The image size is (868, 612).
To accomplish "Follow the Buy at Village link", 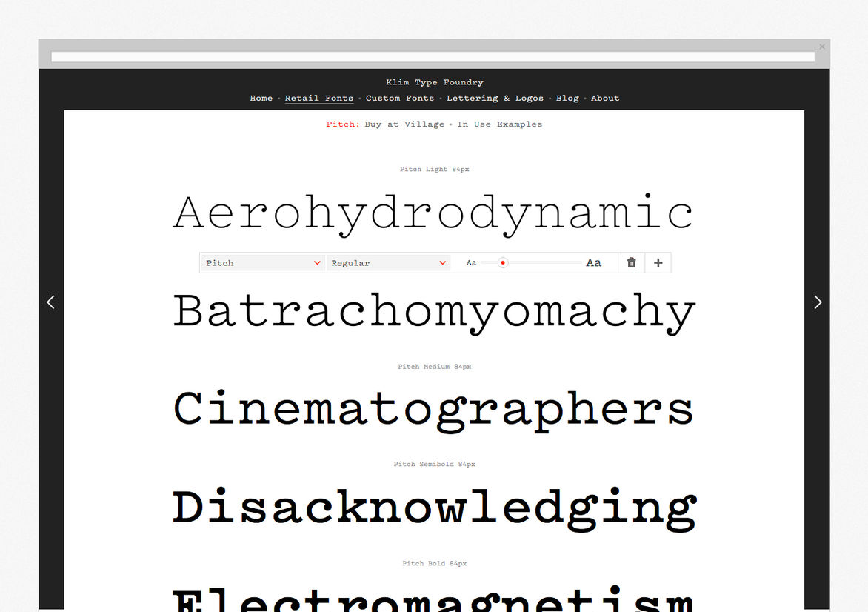I will 404,124.
